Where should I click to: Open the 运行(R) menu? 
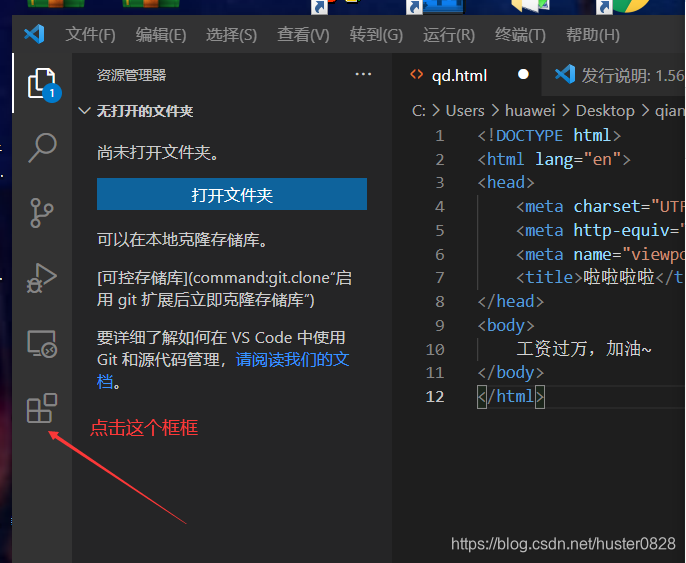point(449,35)
